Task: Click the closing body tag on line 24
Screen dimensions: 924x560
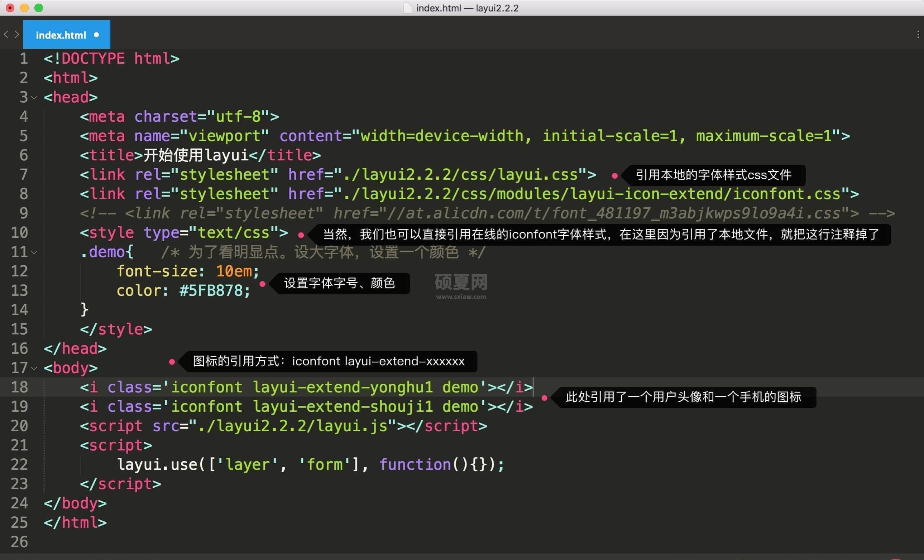Action: (x=75, y=503)
